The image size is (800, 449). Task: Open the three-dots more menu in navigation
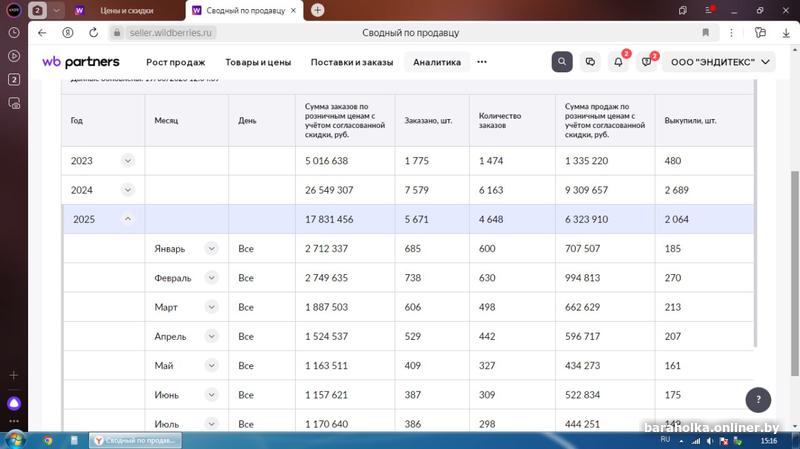click(x=482, y=62)
